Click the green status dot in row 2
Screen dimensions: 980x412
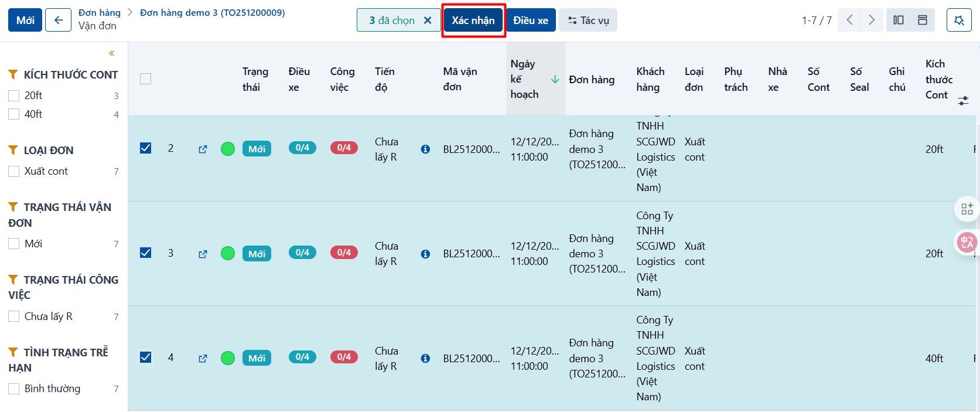click(x=228, y=149)
